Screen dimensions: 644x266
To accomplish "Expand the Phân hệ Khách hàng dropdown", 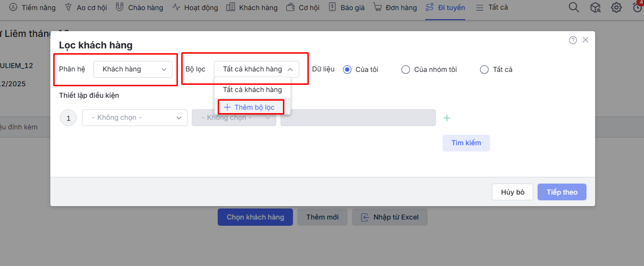I will pyautogui.click(x=133, y=69).
